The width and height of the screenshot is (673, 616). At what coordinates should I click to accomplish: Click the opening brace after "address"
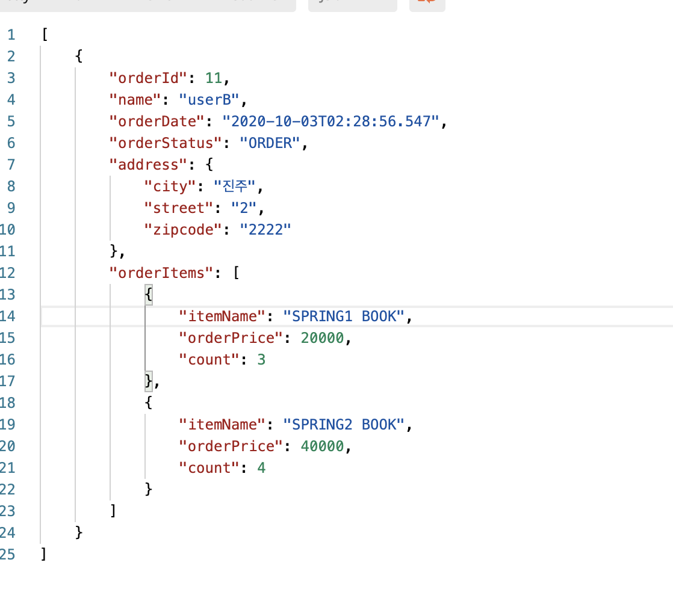209,165
